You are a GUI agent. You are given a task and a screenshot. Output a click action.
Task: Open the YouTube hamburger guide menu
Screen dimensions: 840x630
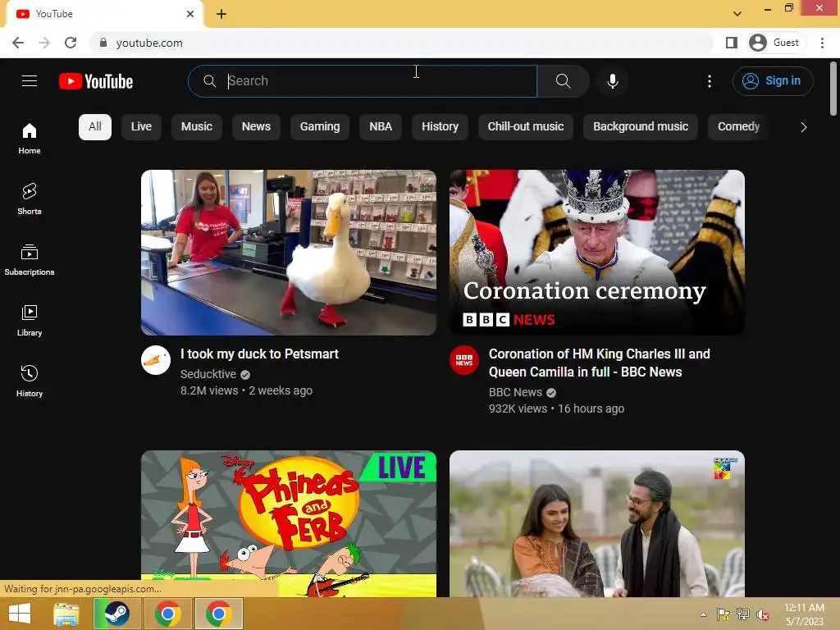[x=30, y=81]
